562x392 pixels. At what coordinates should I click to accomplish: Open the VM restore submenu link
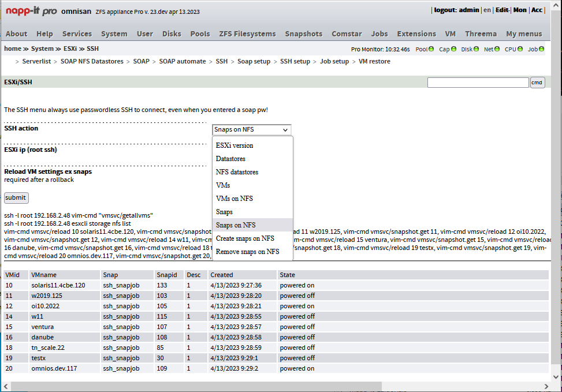pos(374,61)
